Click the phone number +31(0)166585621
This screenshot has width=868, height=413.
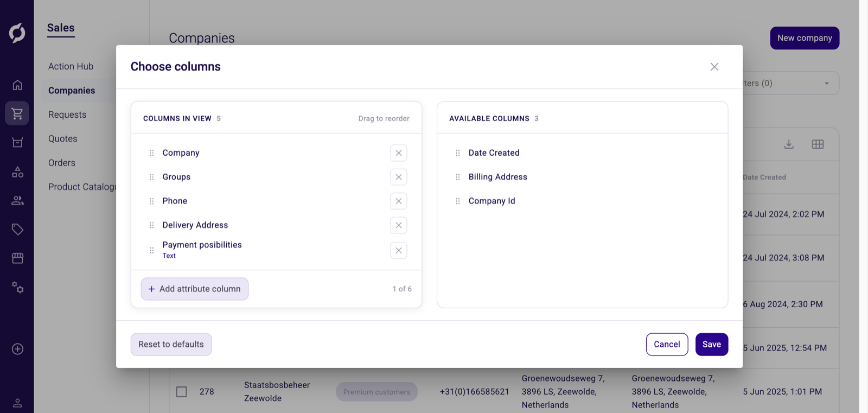[x=475, y=392]
